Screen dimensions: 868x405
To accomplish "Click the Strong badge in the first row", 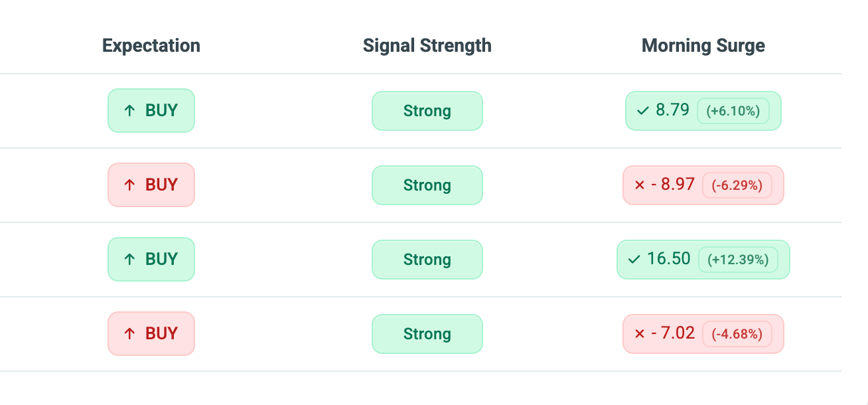I will point(427,111).
